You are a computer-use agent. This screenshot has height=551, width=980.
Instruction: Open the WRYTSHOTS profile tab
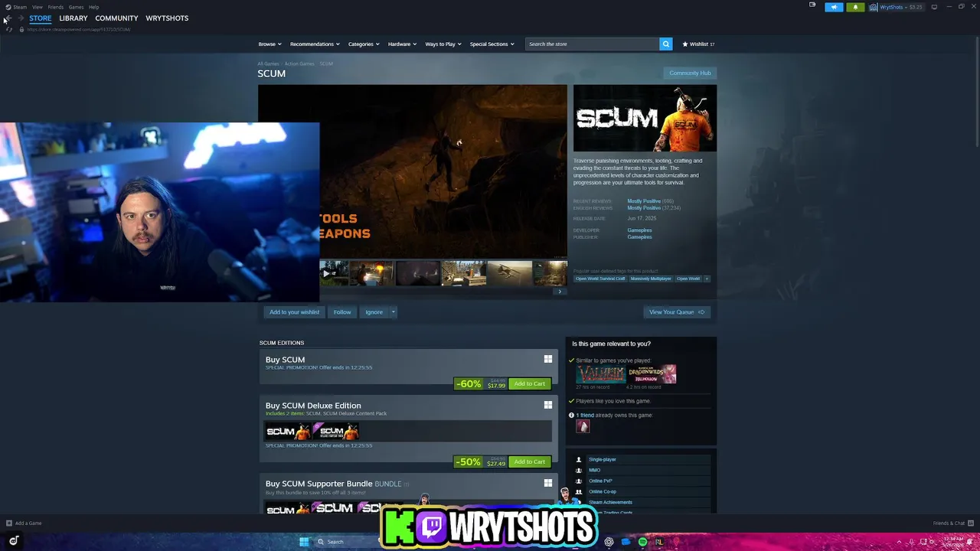167,18
